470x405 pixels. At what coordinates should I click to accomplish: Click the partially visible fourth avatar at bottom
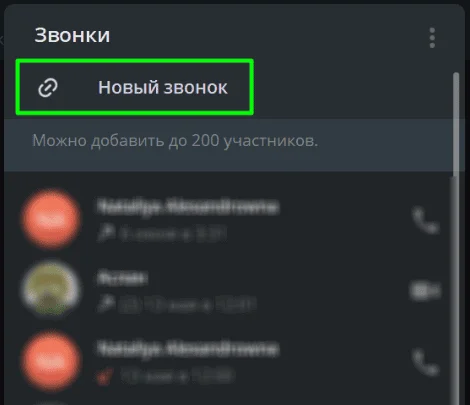coord(51,403)
